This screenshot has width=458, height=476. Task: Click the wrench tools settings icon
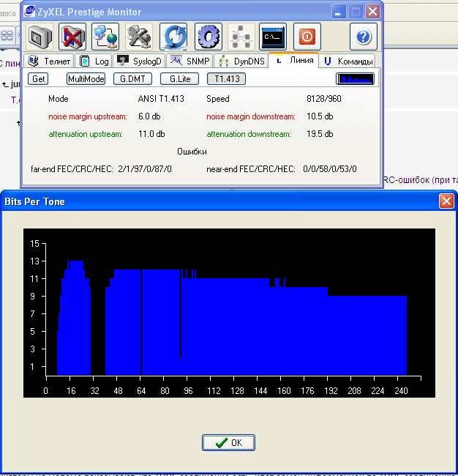click(138, 36)
